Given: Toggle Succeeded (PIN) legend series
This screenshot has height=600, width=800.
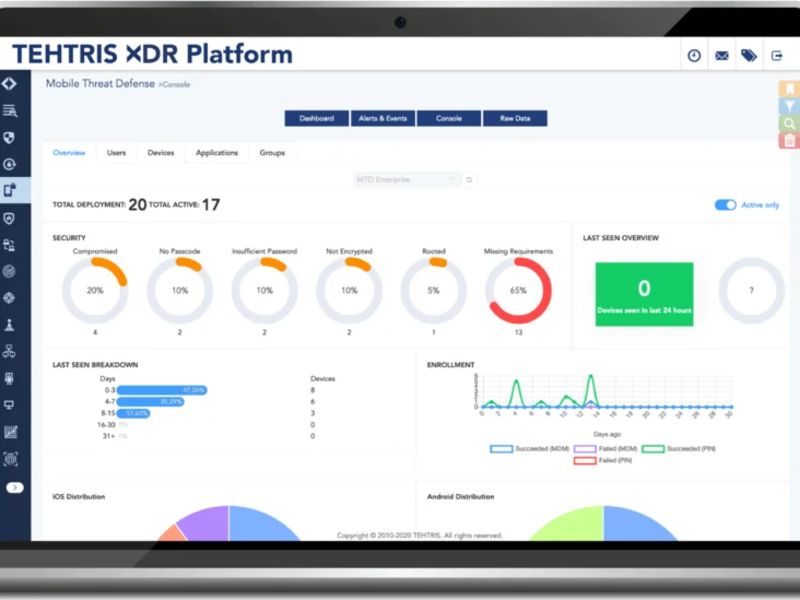Looking at the screenshot, I should click(x=679, y=449).
